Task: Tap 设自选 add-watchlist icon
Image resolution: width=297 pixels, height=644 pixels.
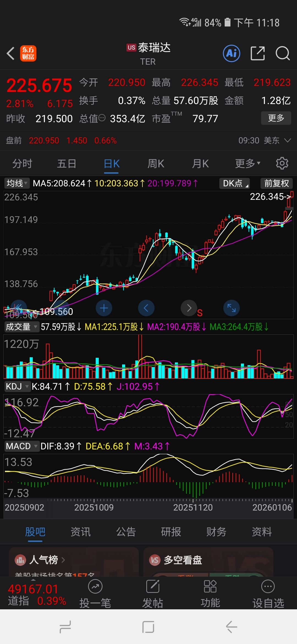Action: (268, 587)
